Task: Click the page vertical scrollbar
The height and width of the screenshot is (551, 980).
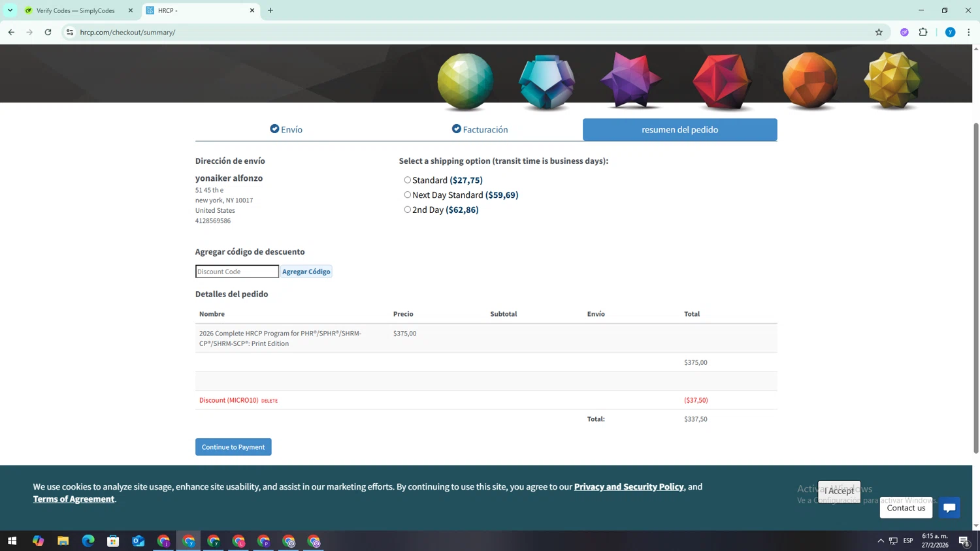Action: tap(976, 287)
